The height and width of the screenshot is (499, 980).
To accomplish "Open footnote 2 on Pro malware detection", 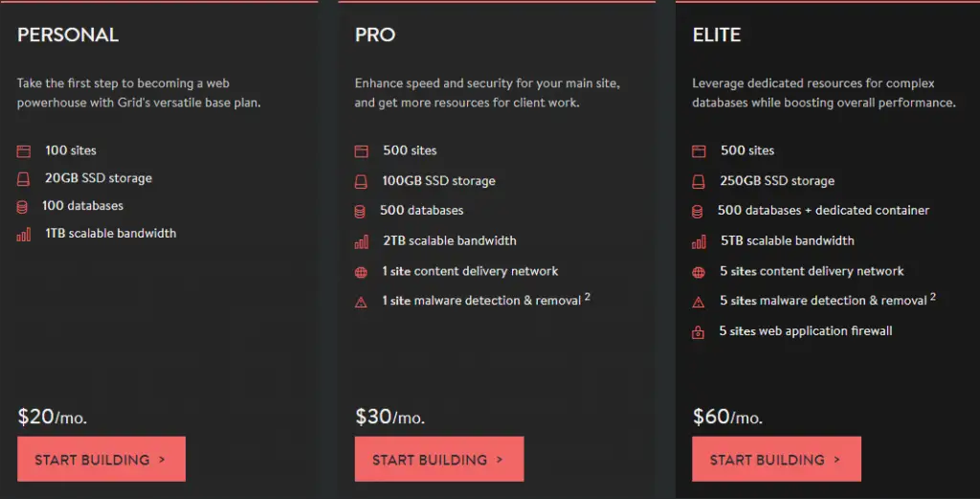I will click(x=588, y=296).
